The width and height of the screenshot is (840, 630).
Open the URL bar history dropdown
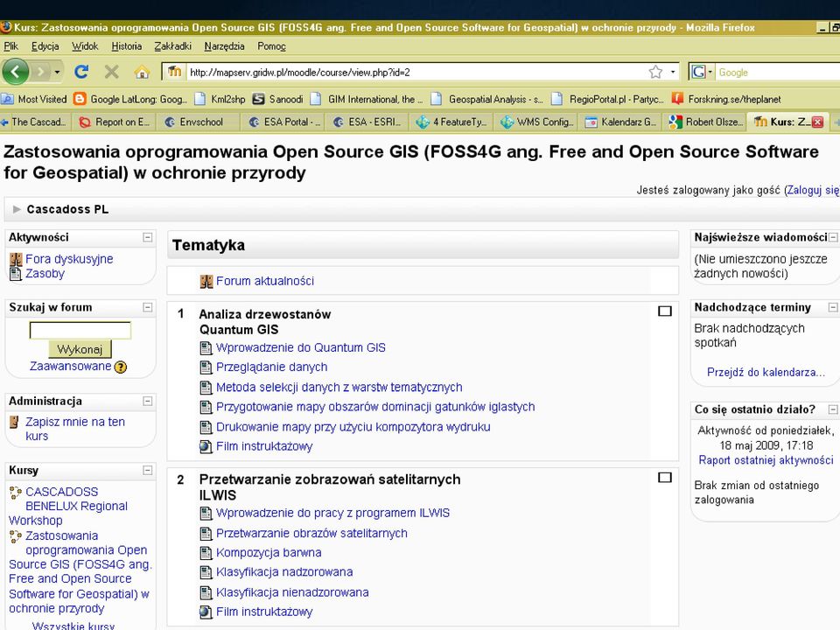(x=672, y=72)
